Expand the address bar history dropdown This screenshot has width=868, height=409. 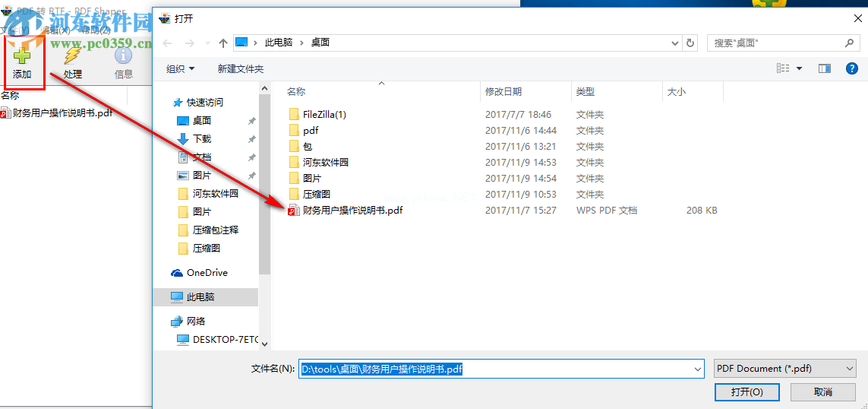click(675, 43)
